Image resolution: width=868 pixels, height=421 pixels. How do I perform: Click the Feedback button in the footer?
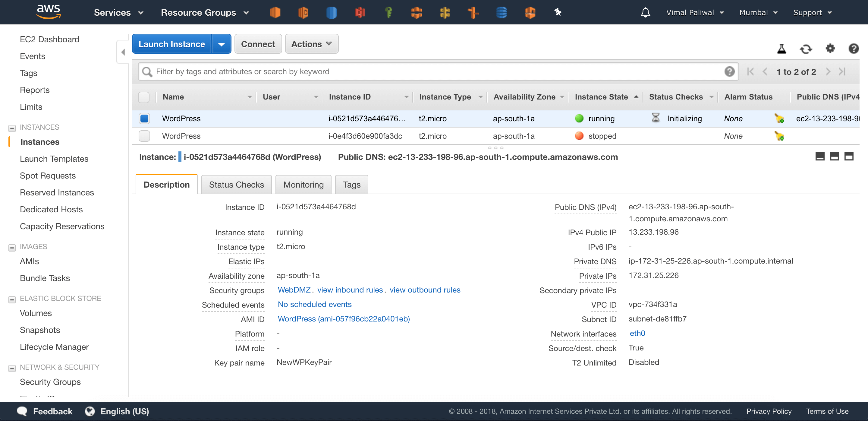click(45, 412)
